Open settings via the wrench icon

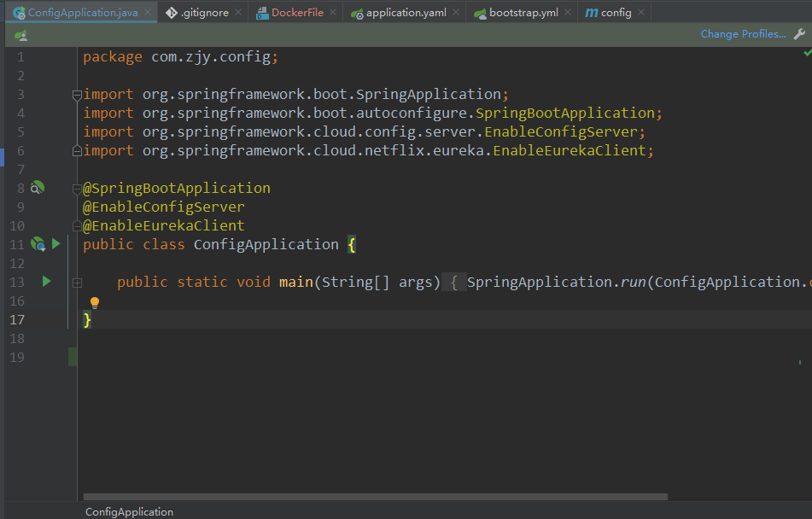799,34
